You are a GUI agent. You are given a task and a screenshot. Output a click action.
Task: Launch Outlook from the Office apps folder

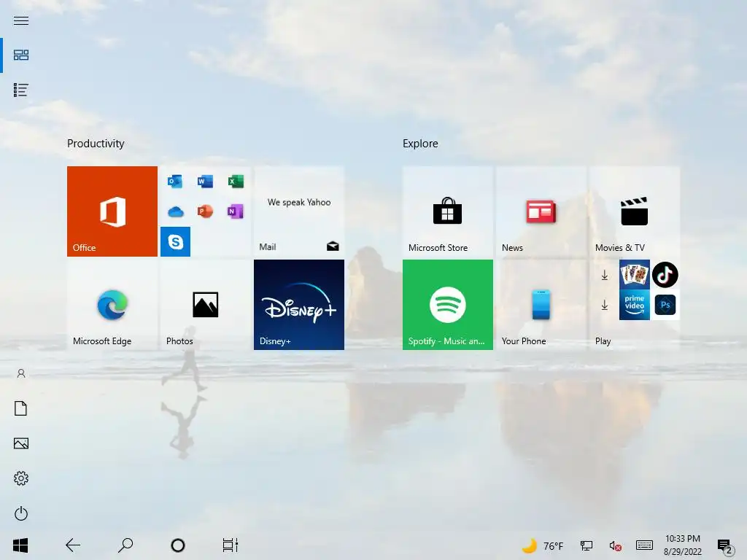pyautogui.click(x=175, y=181)
